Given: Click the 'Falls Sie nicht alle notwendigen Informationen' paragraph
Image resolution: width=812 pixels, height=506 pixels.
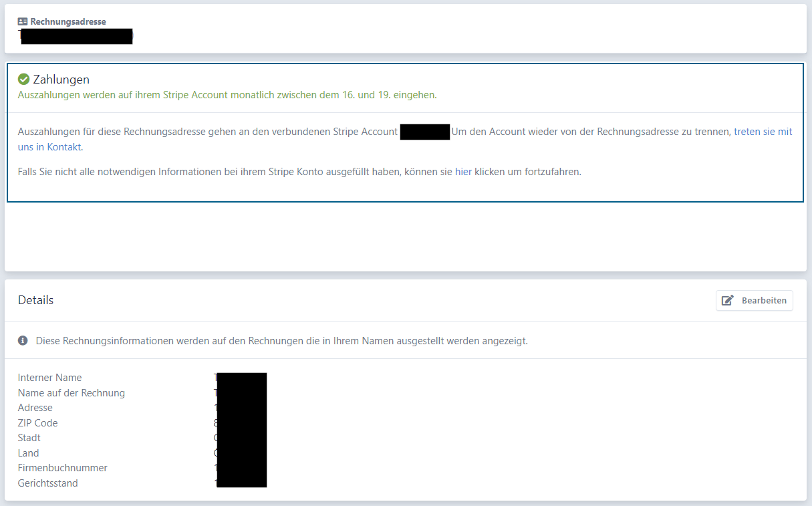Looking at the screenshot, I should point(299,172).
